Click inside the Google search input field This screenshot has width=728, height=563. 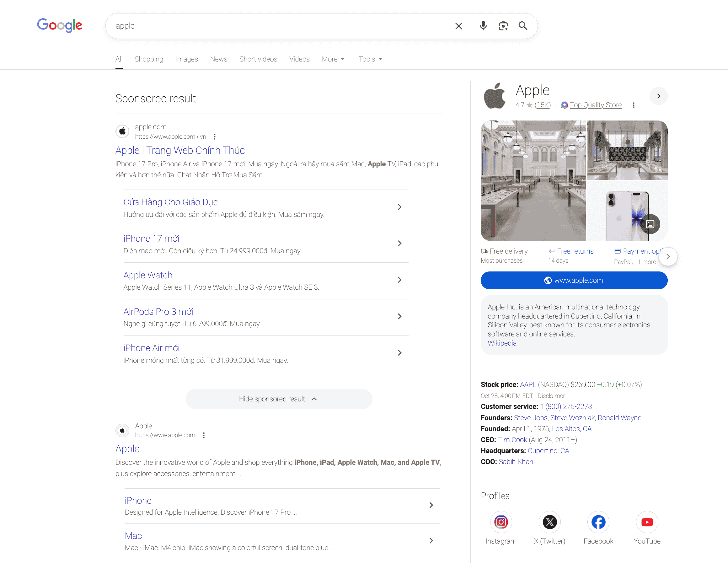click(x=280, y=26)
